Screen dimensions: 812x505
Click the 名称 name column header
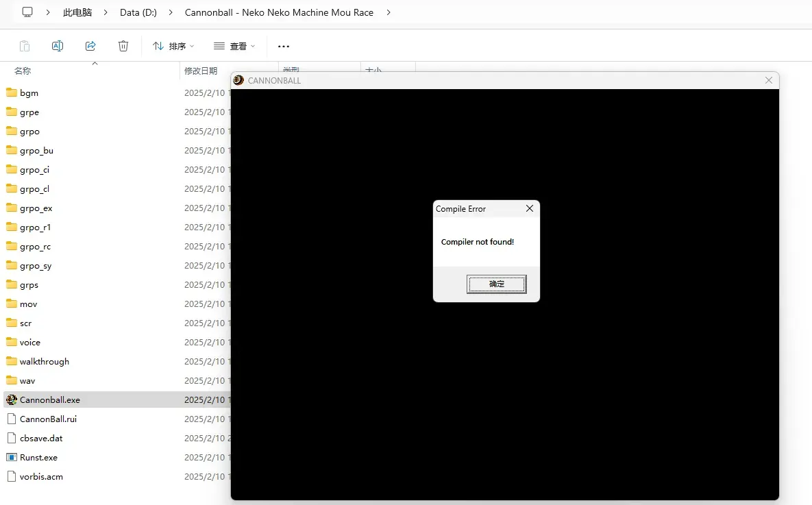click(x=23, y=71)
